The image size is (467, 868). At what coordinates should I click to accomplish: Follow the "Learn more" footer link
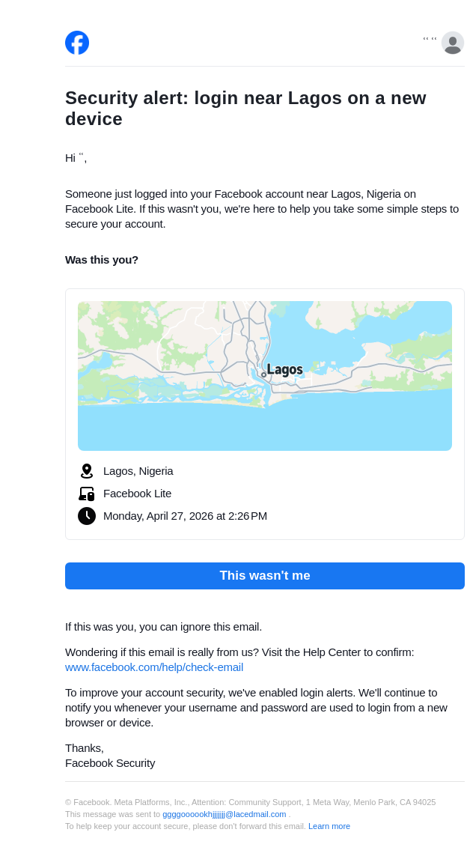329,826
